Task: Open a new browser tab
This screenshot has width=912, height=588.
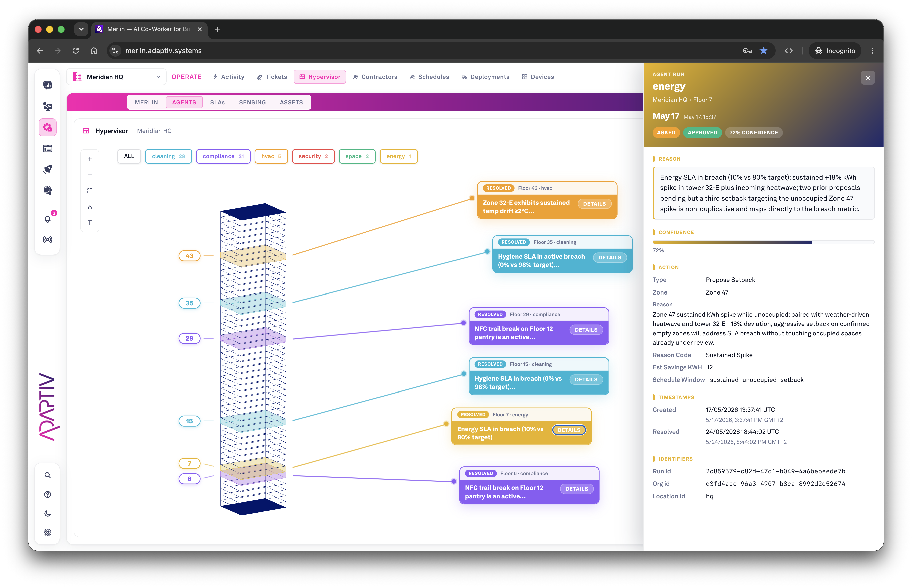Action: [x=217, y=29]
